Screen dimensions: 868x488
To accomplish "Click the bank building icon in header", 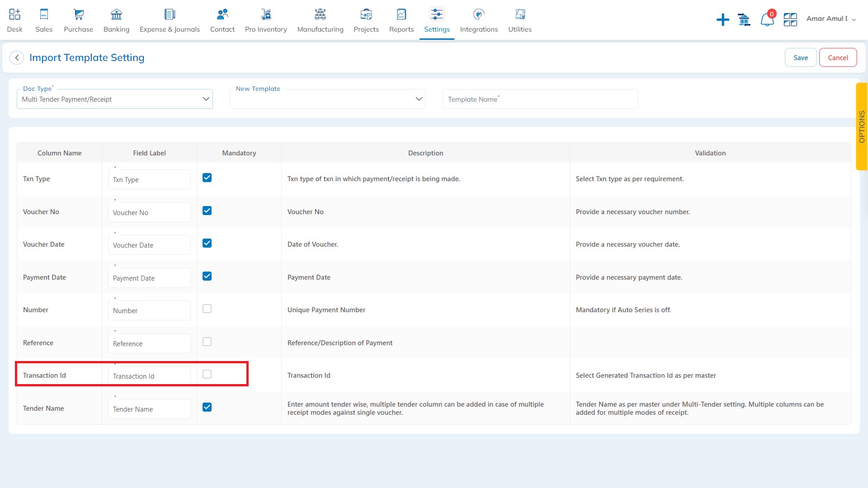I will (x=744, y=20).
